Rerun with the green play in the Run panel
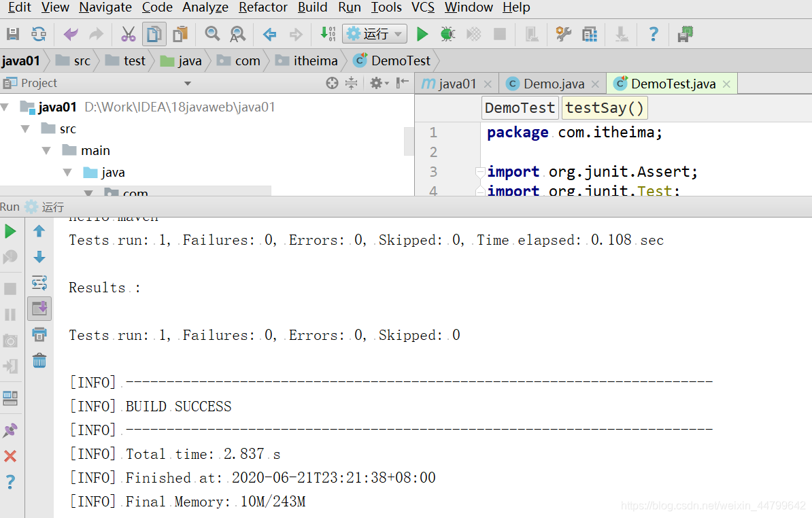Image resolution: width=812 pixels, height=518 pixels. (x=10, y=231)
